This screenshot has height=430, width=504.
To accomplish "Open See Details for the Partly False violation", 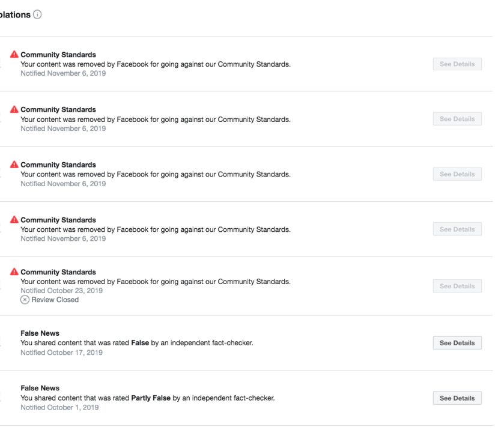I will tap(457, 398).
